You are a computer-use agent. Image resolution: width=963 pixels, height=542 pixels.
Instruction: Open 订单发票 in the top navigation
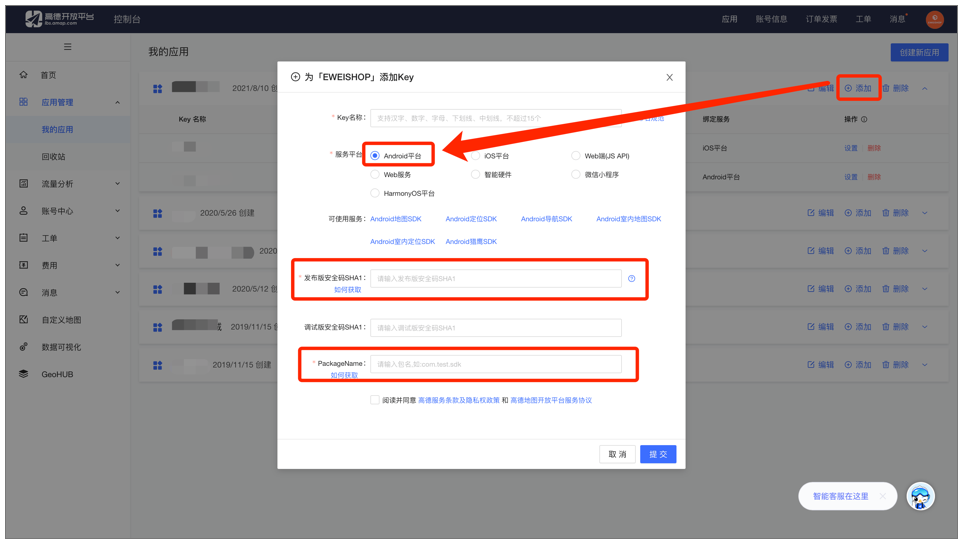(822, 19)
